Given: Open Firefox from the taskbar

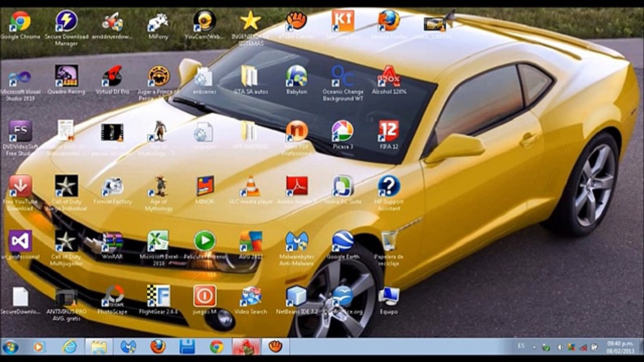Looking at the screenshot, I should 157,346.
